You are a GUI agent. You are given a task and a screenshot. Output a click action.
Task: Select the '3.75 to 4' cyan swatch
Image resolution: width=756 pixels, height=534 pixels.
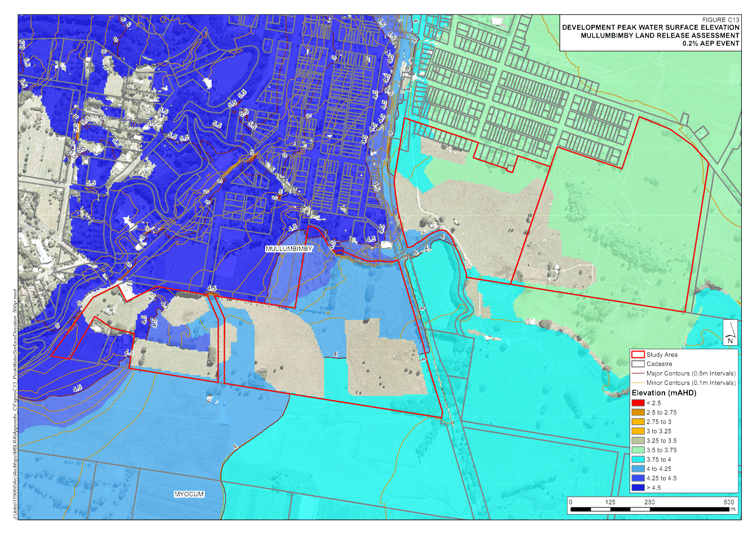(638, 460)
